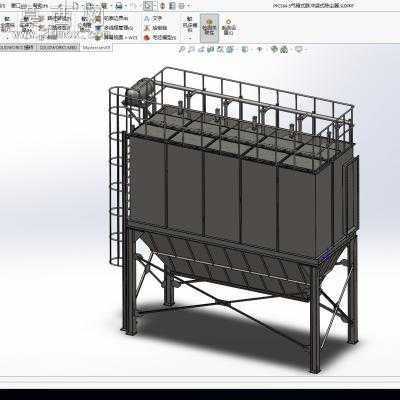Open View Settings monitor icon

pyautogui.click(x=298, y=50)
